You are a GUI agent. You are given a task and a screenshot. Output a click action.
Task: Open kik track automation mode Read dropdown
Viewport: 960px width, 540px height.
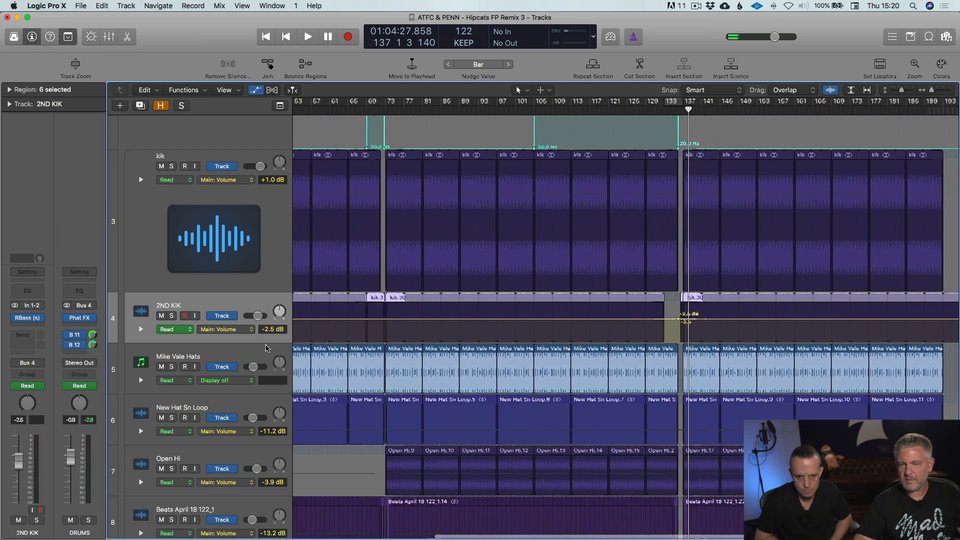tap(174, 180)
